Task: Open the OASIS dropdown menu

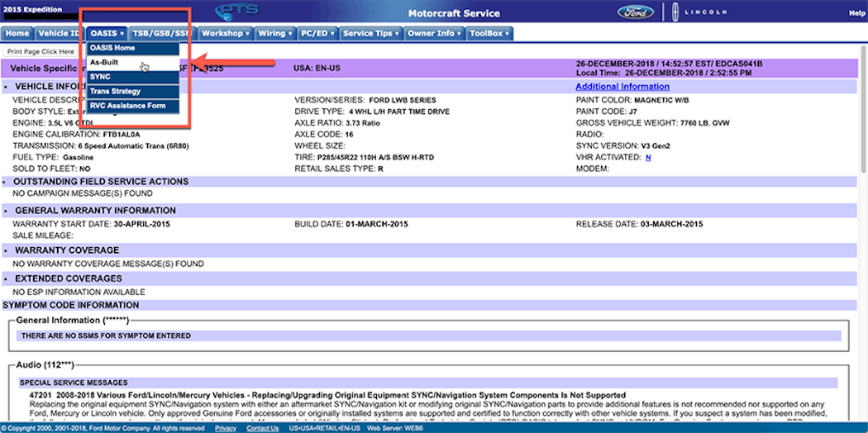Action: (x=107, y=34)
